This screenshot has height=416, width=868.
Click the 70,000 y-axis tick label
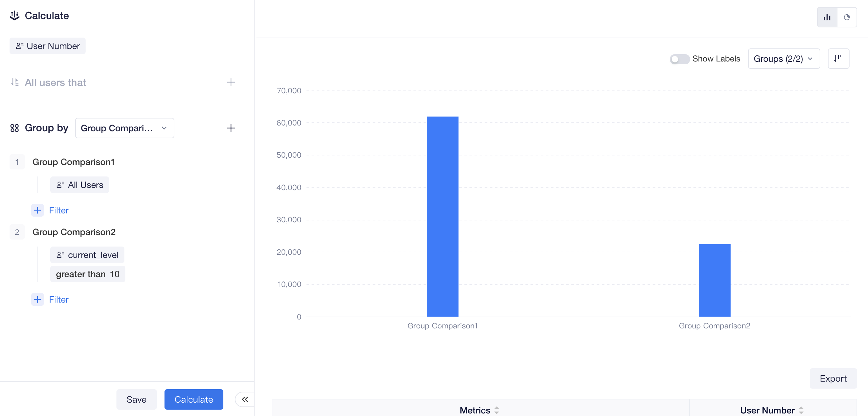click(289, 90)
